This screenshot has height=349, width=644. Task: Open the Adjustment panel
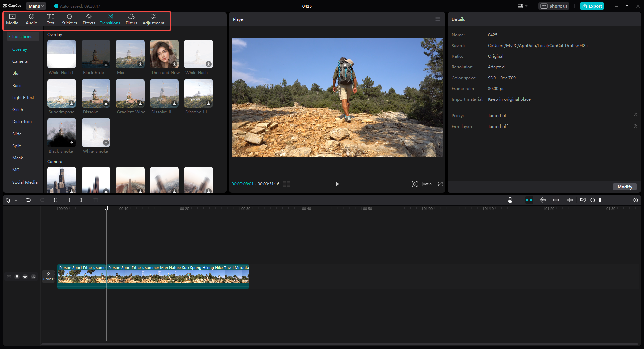click(153, 19)
